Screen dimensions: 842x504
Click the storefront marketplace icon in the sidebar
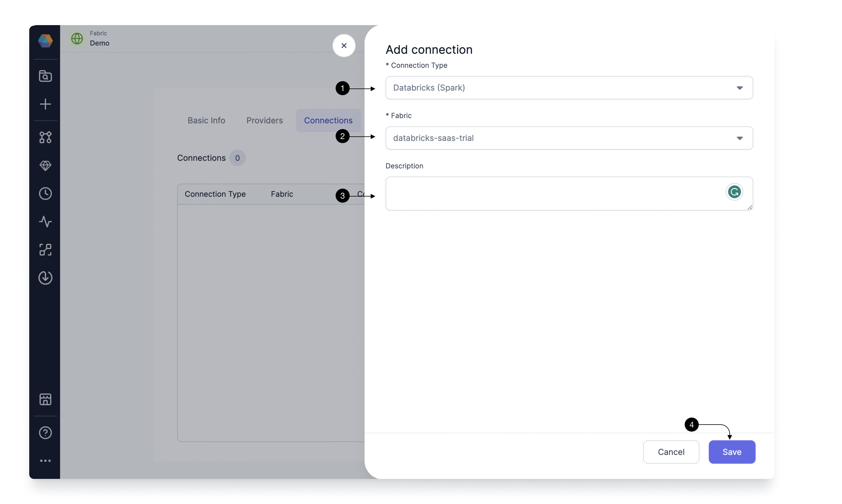coord(45,399)
